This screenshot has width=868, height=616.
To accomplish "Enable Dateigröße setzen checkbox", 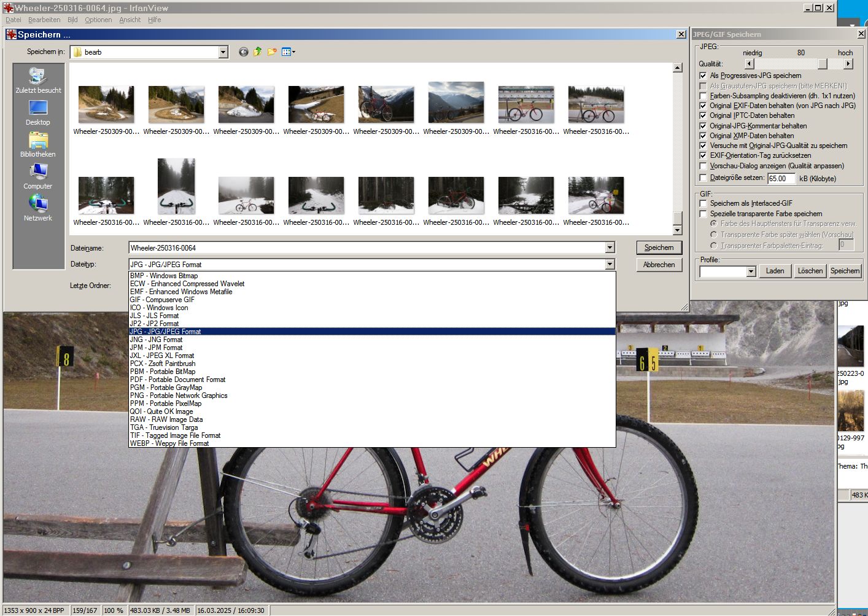I will (703, 178).
